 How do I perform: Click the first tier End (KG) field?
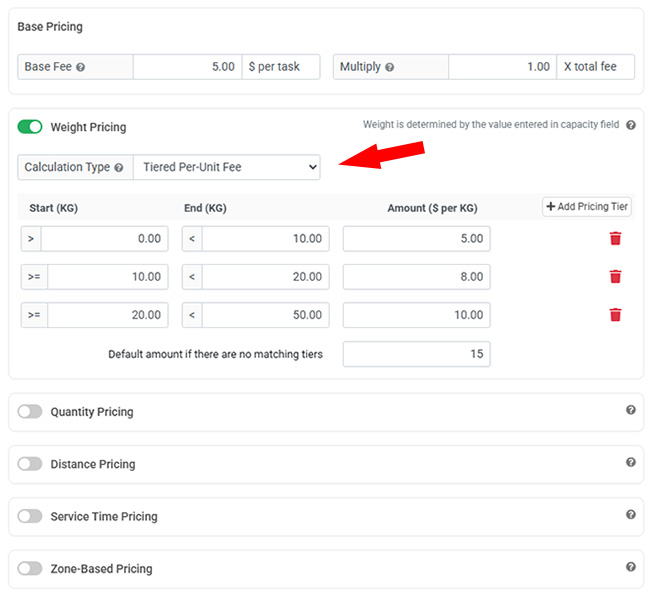(x=265, y=239)
